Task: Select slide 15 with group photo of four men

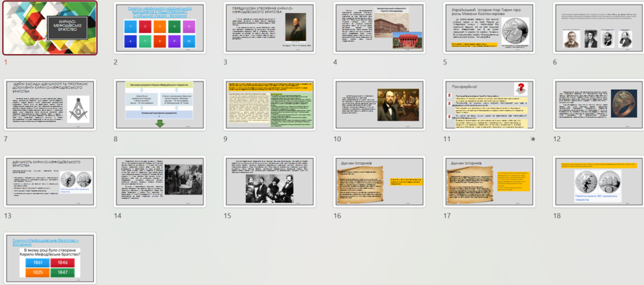Action: (x=269, y=182)
